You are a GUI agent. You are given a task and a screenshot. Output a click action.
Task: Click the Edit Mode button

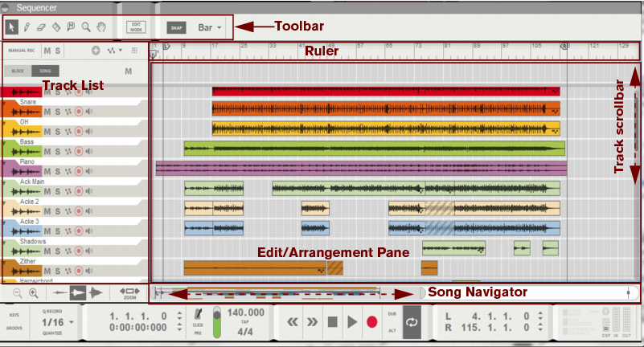click(137, 27)
